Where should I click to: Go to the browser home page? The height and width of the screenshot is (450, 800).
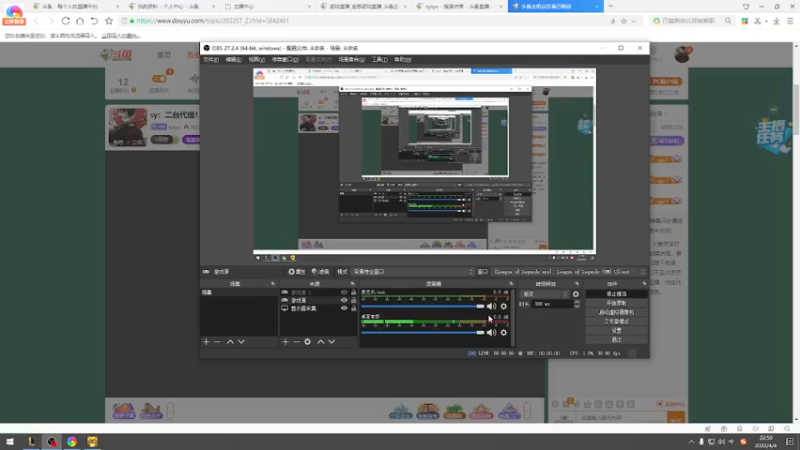click(80, 21)
